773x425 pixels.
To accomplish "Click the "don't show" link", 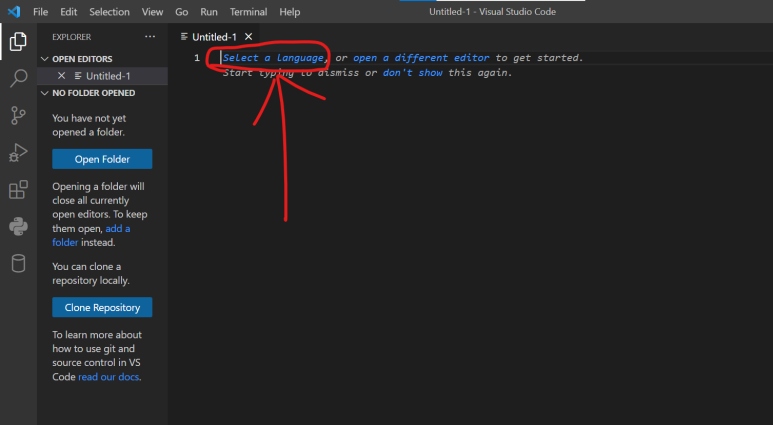I will click(413, 72).
